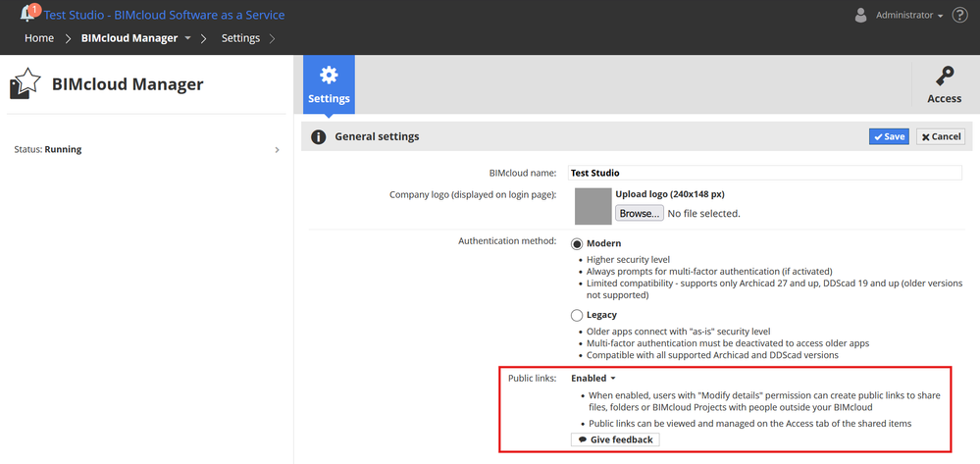
Task: Open the notifications bell icon
Action: [x=28, y=14]
